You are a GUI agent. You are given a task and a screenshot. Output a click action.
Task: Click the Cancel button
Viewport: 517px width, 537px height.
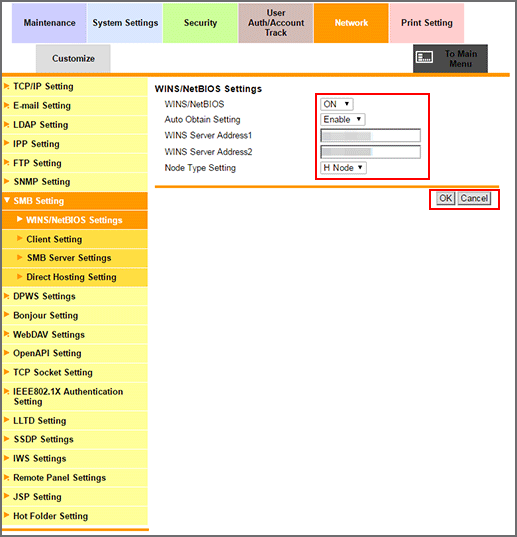(474, 198)
